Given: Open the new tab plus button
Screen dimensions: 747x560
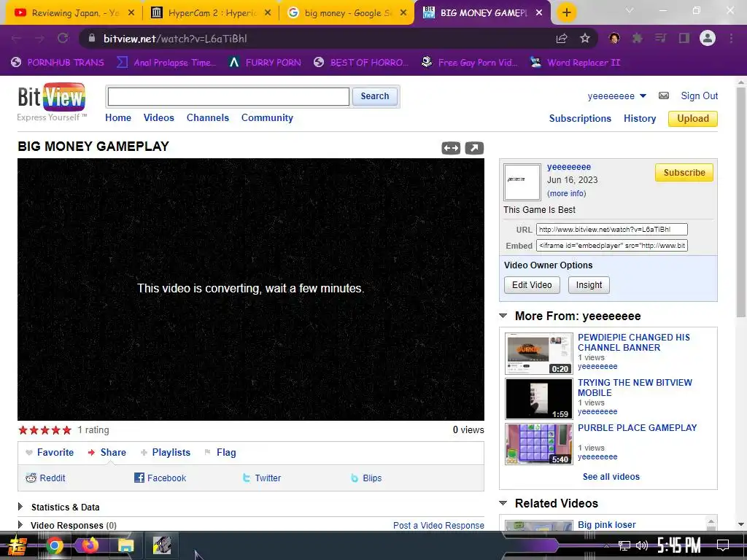Looking at the screenshot, I should [x=566, y=12].
